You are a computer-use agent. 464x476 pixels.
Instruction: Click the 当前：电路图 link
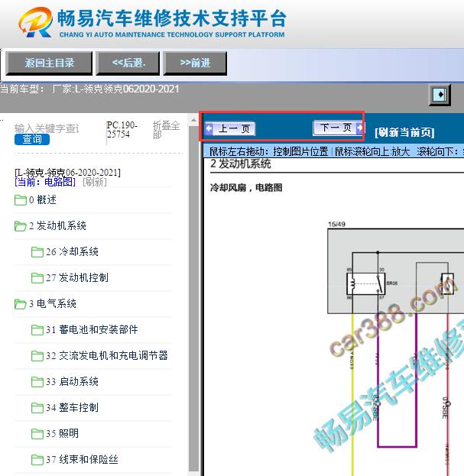[x=45, y=182]
